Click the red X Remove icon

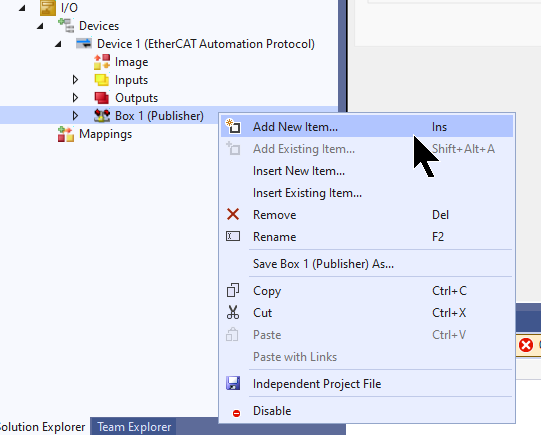tap(233, 214)
